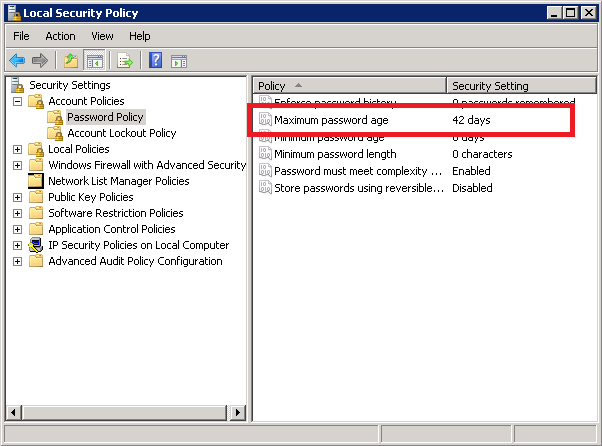The width and height of the screenshot is (602, 446).
Task: Click the Policy column header
Action: point(349,86)
